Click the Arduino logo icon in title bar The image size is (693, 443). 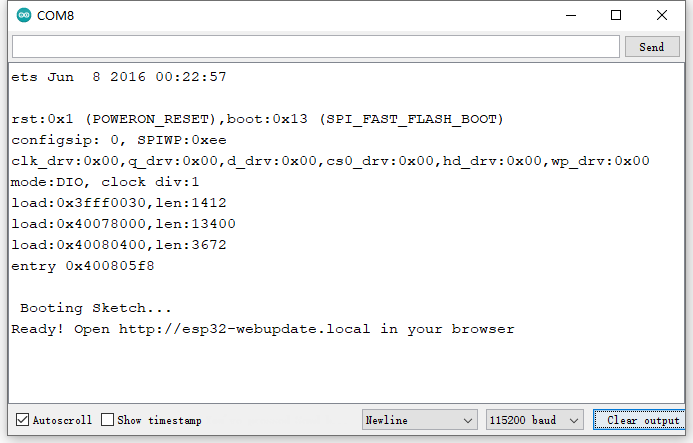click(x=24, y=15)
